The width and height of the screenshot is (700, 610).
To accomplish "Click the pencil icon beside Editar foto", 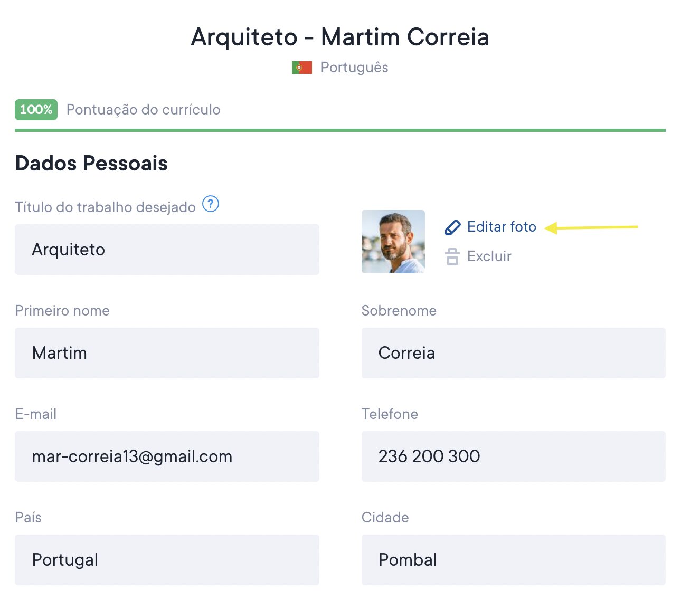I will [452, 227].
